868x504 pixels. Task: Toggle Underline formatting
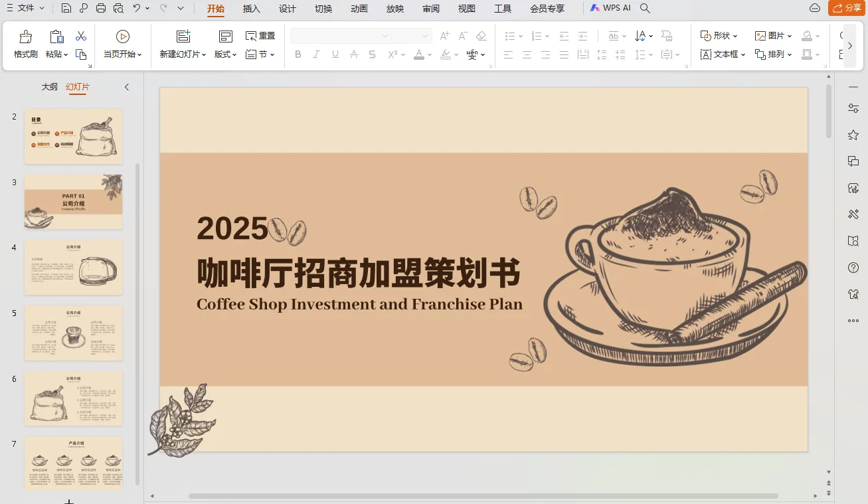[335, 54]
